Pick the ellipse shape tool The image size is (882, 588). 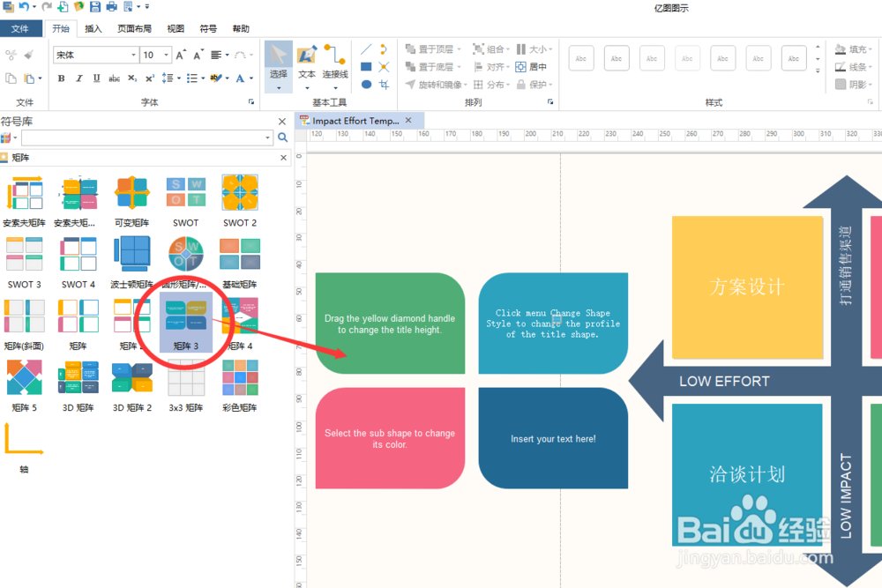pos(366,85)
